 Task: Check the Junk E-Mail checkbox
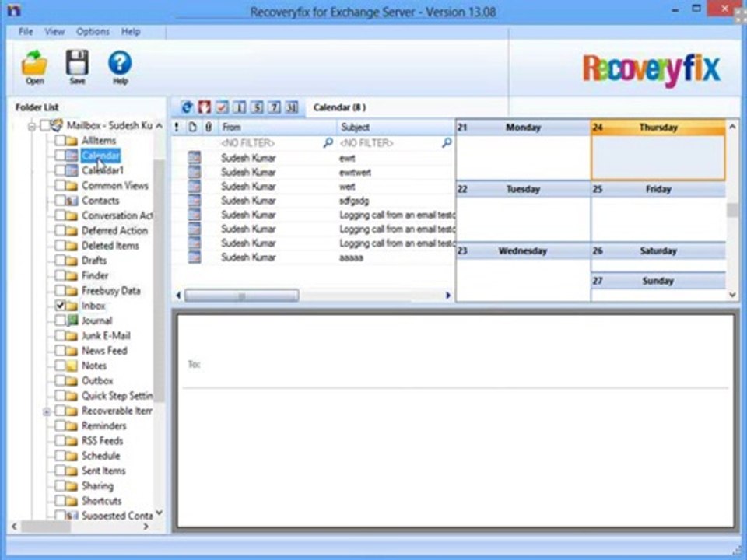click(x=60, y=336)
